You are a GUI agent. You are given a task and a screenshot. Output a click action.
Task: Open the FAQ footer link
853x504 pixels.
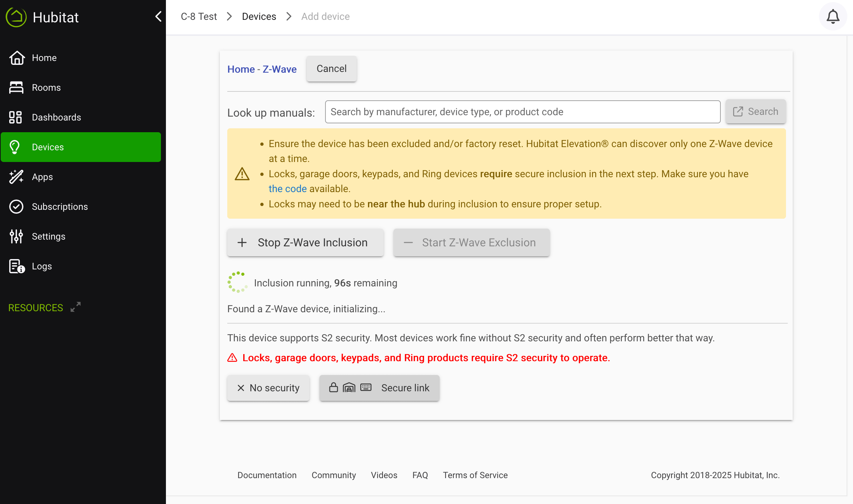coord(420,475)
